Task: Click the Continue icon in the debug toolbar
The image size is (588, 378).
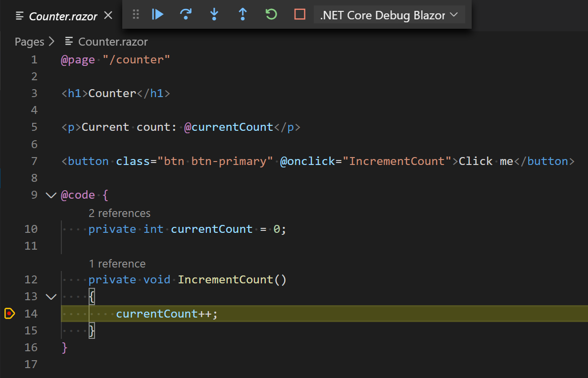Action: [157, 14]
